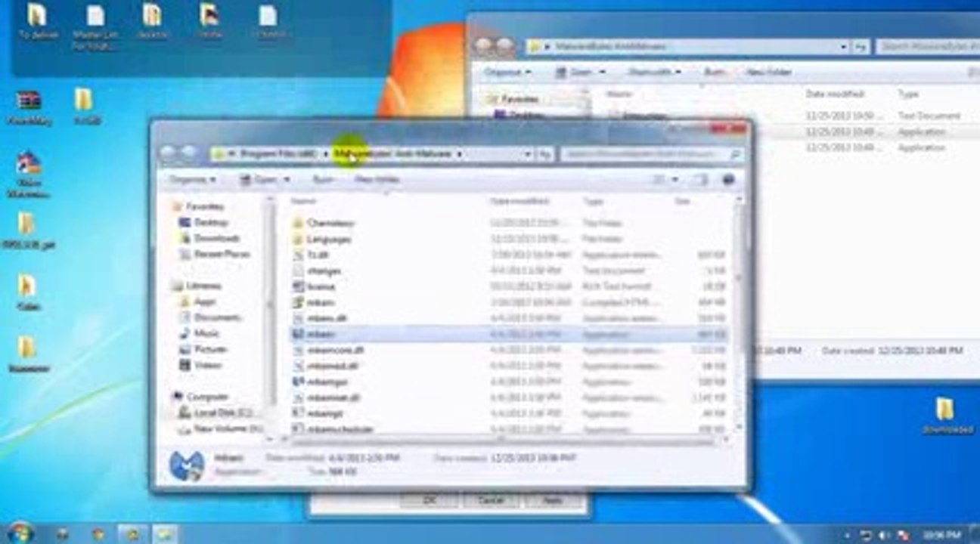This screenshot has width=980, height=544.
Task: Open the front address bar history dropdown
Action: coord(528,154)
